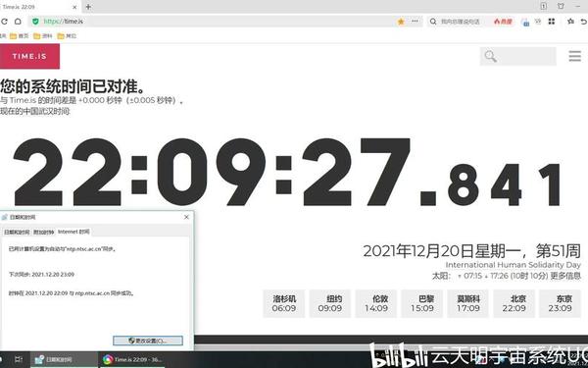The height and width of the screenshot is (368, 588).
Task: Open third bookmarks folder in the bar
Action: point(67,36)
